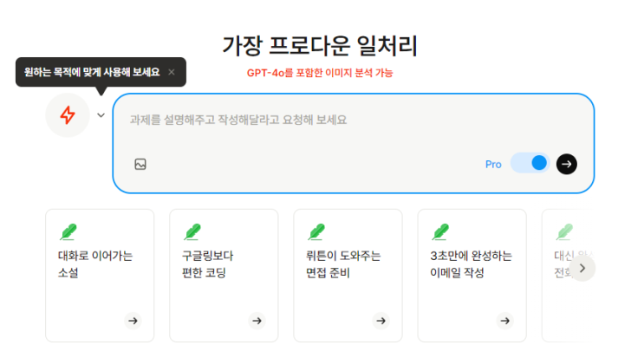The height and width of the screenshot is (358, 644).
Task: Open the '대화로 이어가는 소설' card arrow
Action: pos(133,321)
